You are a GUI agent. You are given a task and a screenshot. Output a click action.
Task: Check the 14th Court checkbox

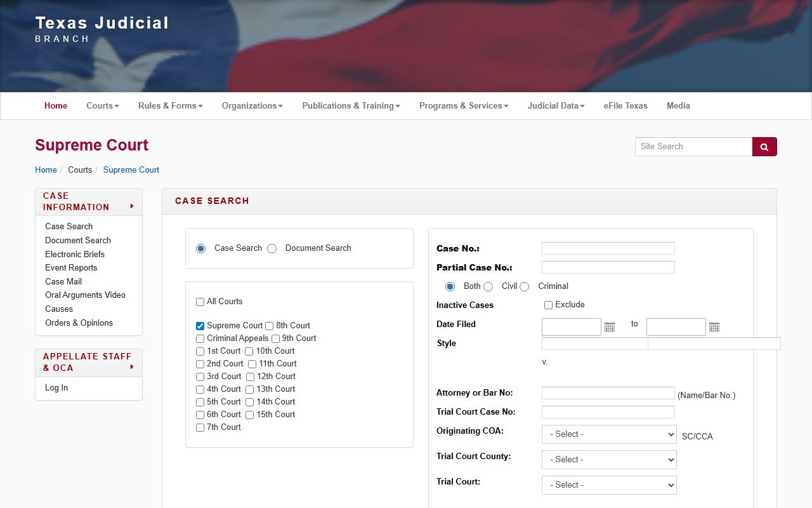click(250, 402)
